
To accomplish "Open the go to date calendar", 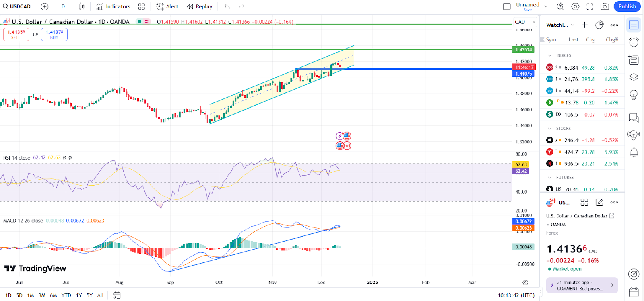I will click(117, 295).
